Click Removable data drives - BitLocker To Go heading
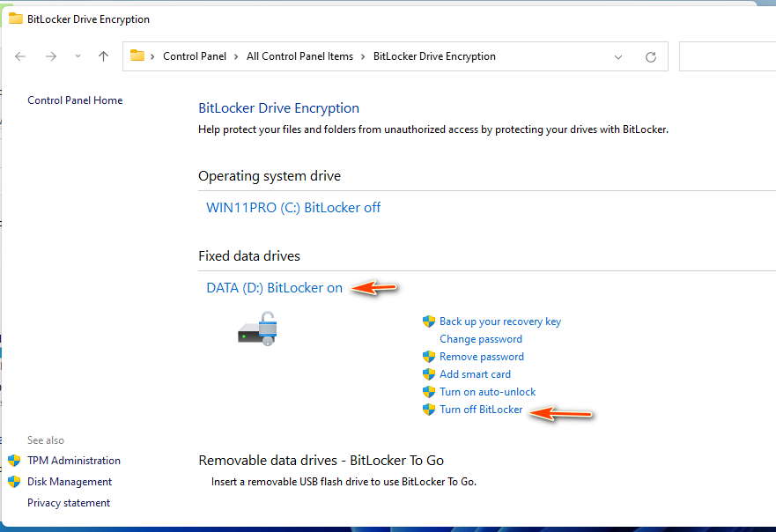The height and width of the screenshot is (532, 776). click(x=321, y=461)
